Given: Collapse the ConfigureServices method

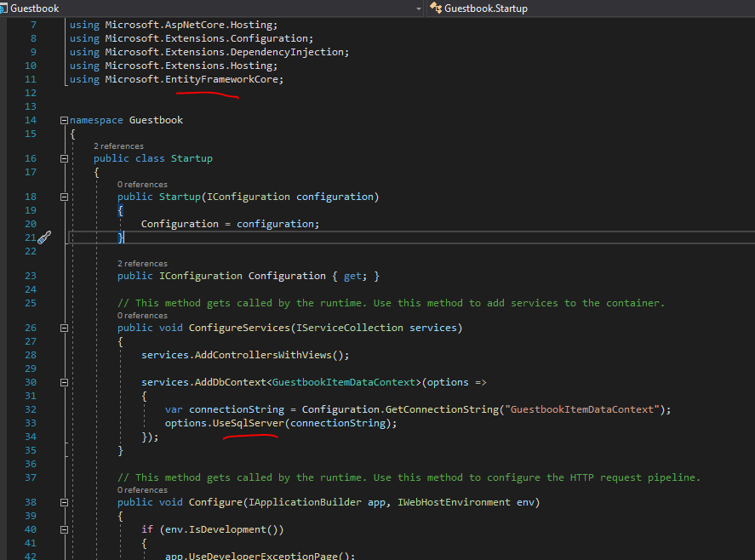Looking at the screenshot, I should (64, 328).
